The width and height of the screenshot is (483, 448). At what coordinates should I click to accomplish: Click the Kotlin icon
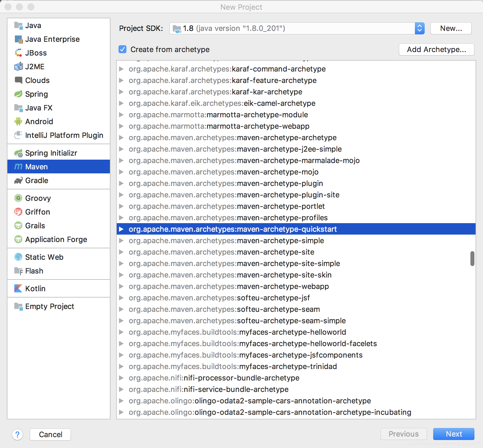click(x=18, y=288)
